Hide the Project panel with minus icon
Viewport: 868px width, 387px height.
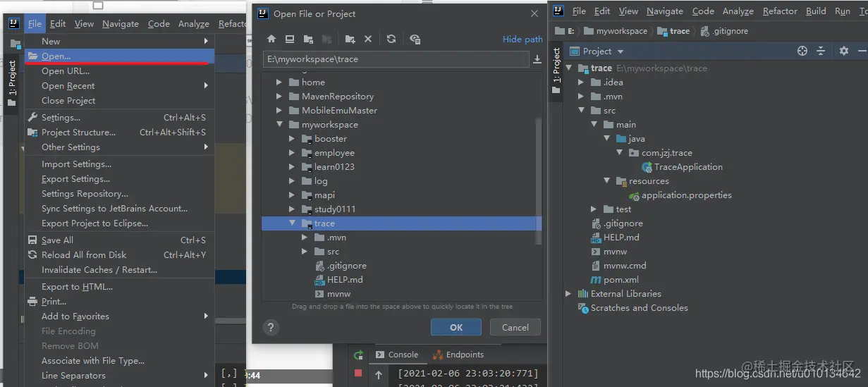click(862, 51)
